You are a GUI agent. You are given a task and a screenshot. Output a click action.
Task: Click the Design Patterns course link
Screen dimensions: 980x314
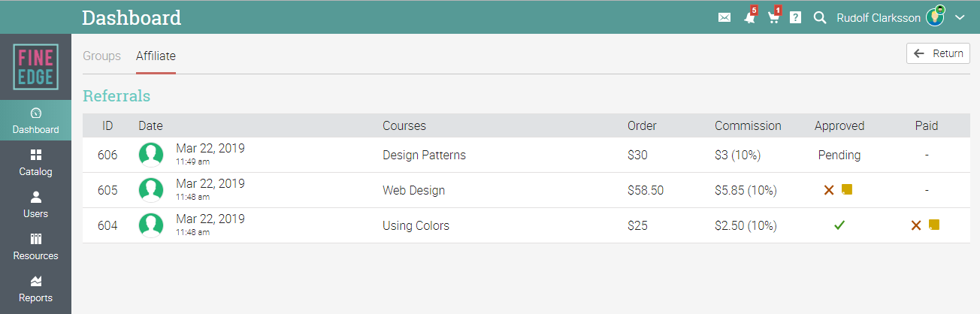[424, 155]
